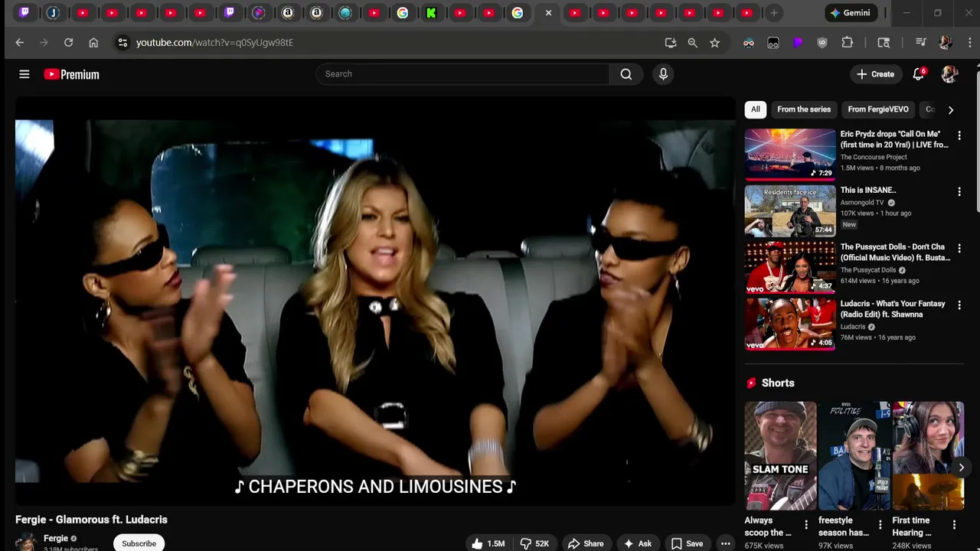The height and width of the screenshot is (551, 980).
Task: Open the SLAM TONE short thumbnail
Action: click(780, 455)
